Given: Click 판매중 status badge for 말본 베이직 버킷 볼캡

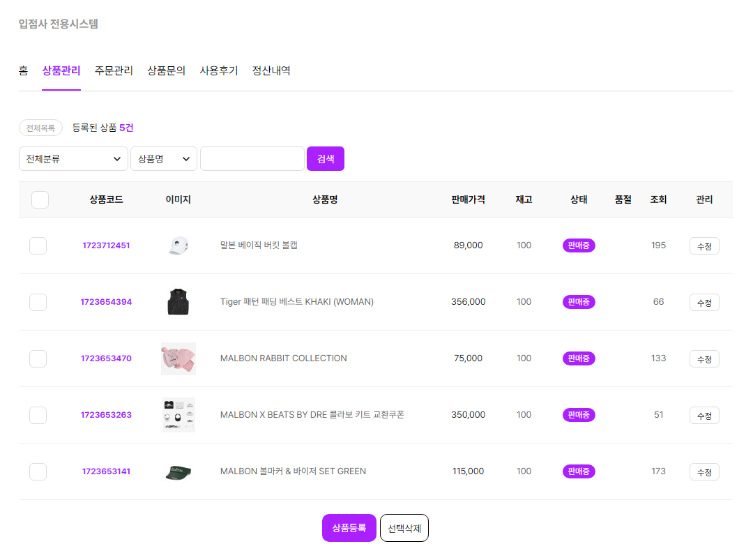Looking at the screenshot, I should coord(579,245).
